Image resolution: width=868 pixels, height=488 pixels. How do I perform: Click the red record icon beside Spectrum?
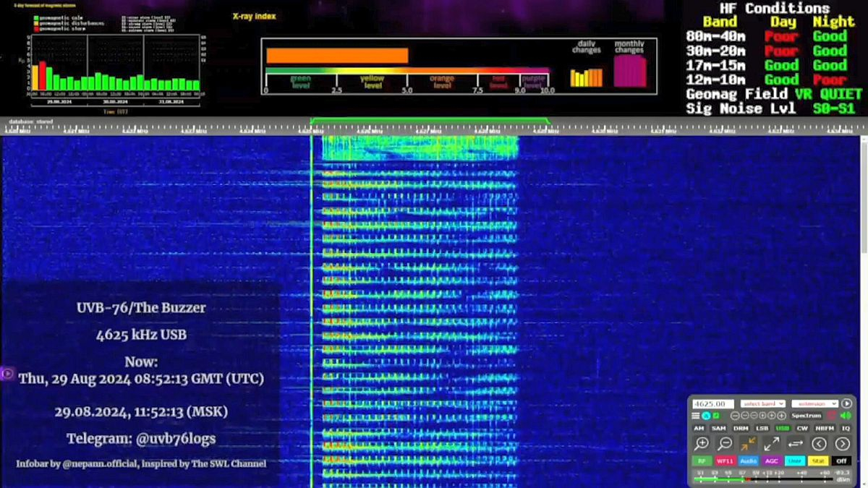click(832, 416)
